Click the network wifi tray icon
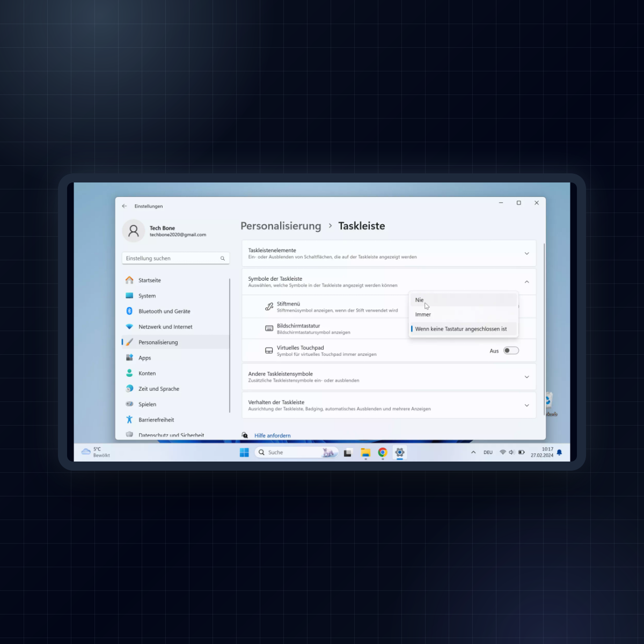644x644 pixels. pos(503,452)
